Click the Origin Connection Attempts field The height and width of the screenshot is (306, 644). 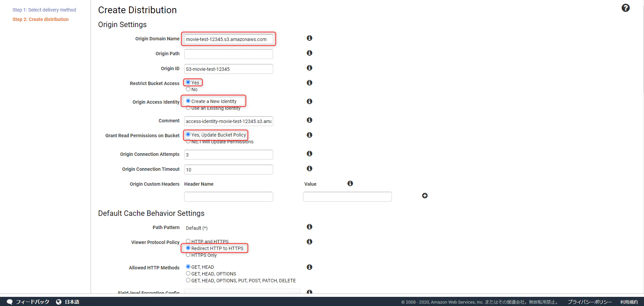[229, 155]
